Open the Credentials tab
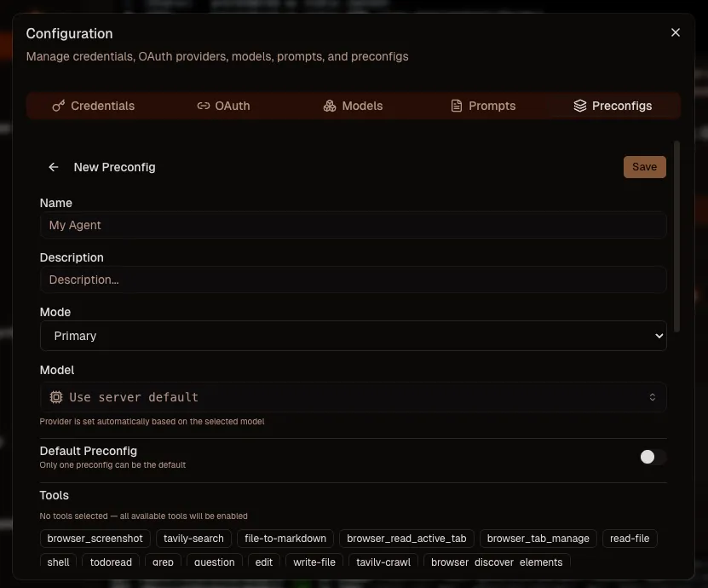The height and width of the screenshot is (588, 708). (94, 106)
